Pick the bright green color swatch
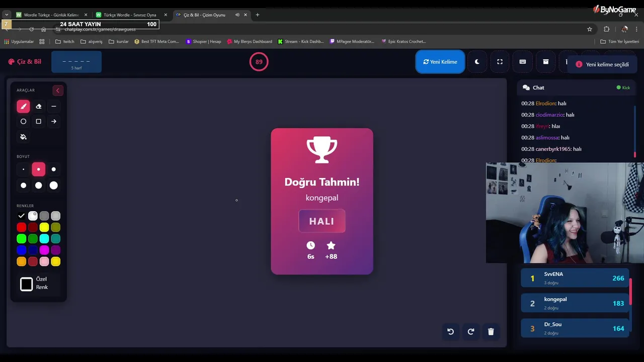 tap(21, 239)
